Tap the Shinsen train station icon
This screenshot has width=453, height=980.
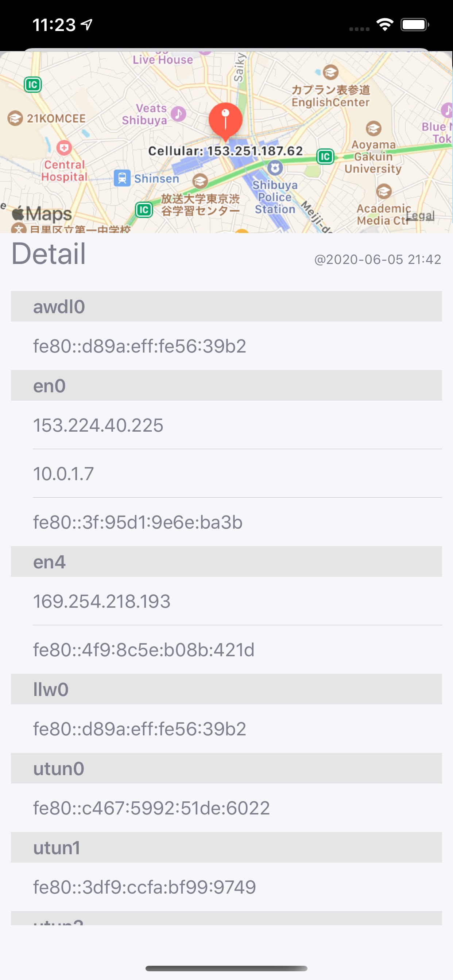point(122,178)
